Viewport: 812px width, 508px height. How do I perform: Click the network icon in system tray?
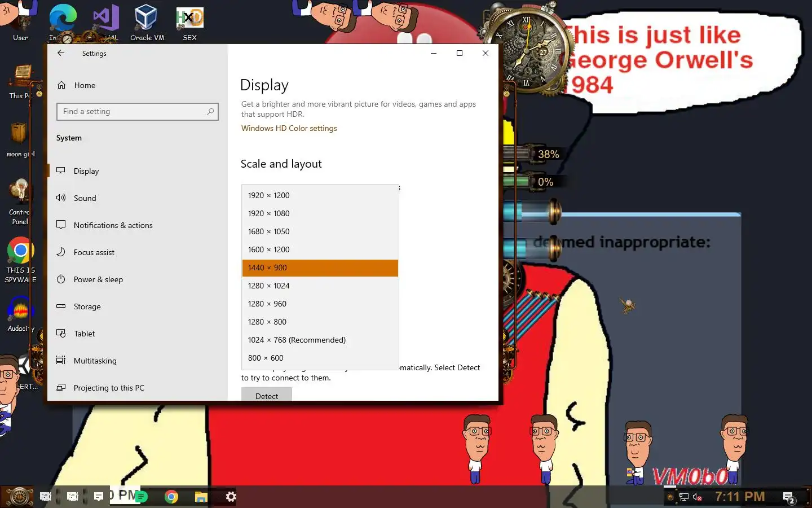coord(684,497)
